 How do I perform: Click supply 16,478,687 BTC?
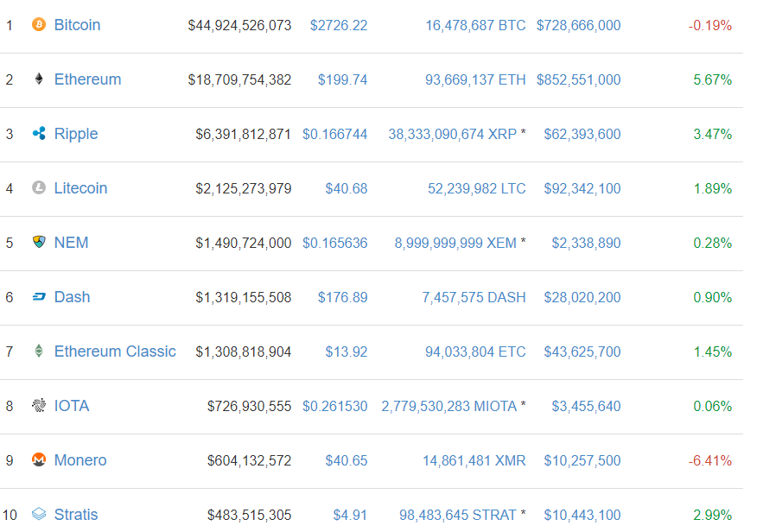click(x=475, y=25)
